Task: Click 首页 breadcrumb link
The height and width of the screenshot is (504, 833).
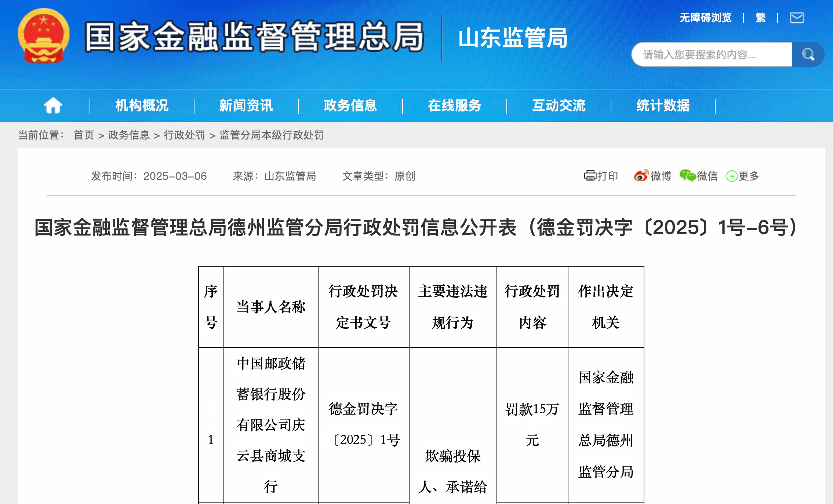Action: [x=84, y=135]
